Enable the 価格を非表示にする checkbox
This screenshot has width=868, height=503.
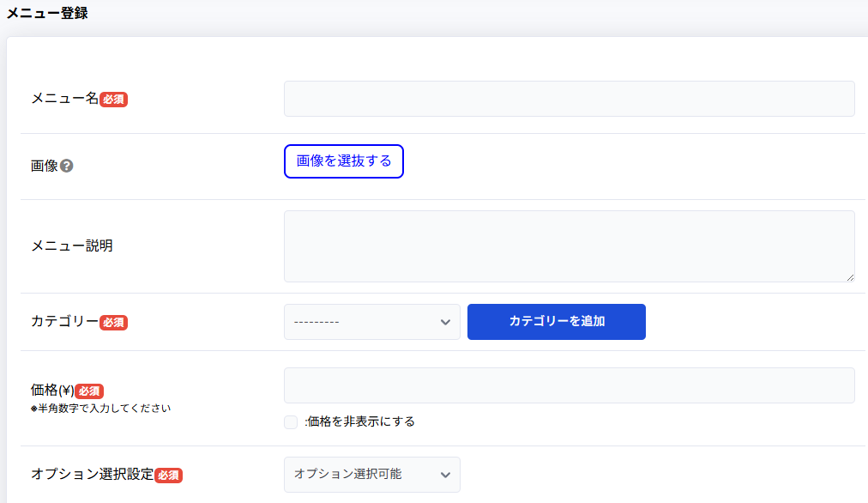[291, 421]
